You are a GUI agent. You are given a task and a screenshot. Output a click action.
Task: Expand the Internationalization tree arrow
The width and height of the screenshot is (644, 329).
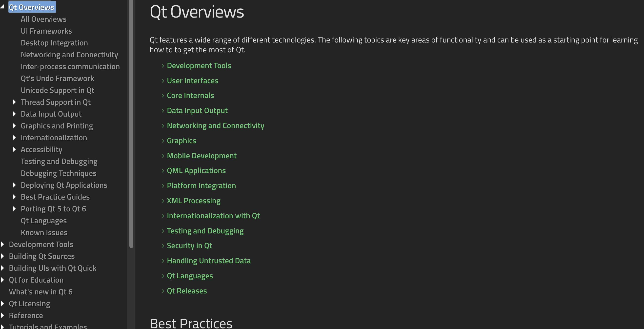click(14, 138)
